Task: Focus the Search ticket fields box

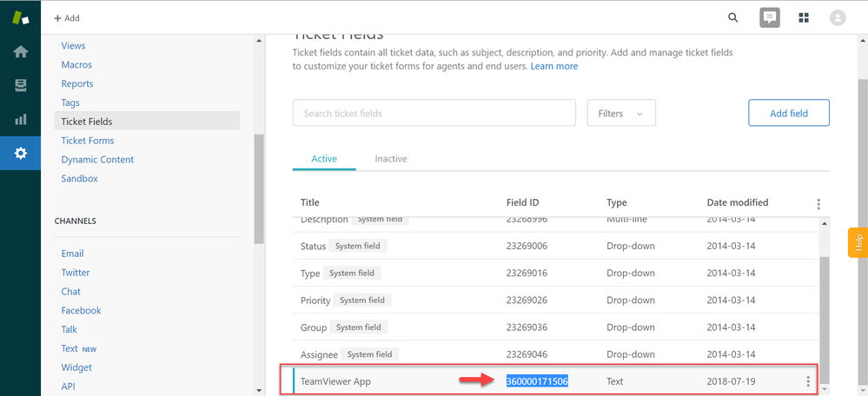Action: [434, 113]
